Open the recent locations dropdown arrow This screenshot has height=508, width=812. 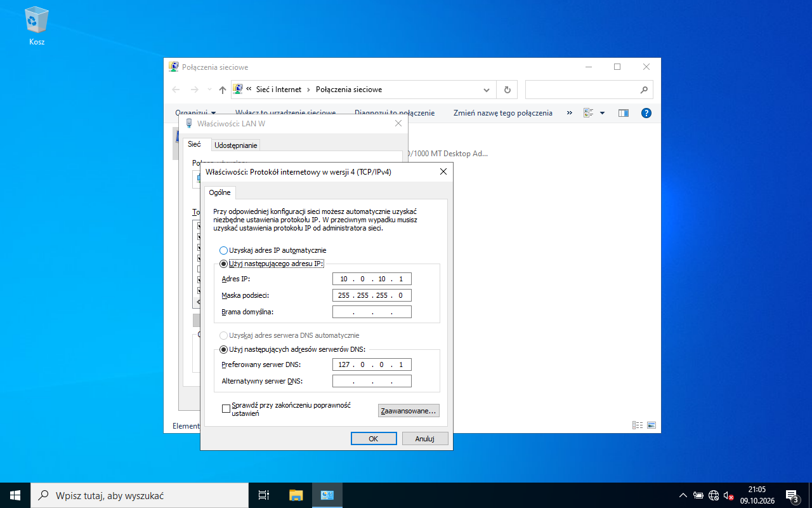pos(209,90)
